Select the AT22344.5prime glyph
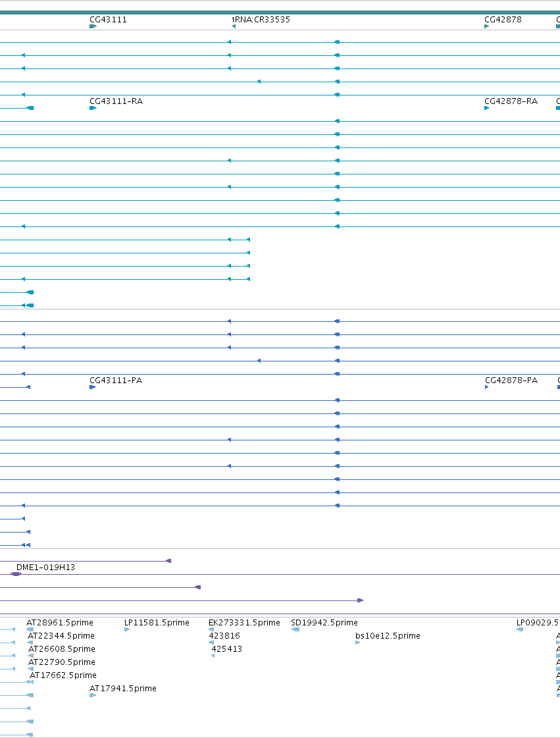 pos(30,643)
